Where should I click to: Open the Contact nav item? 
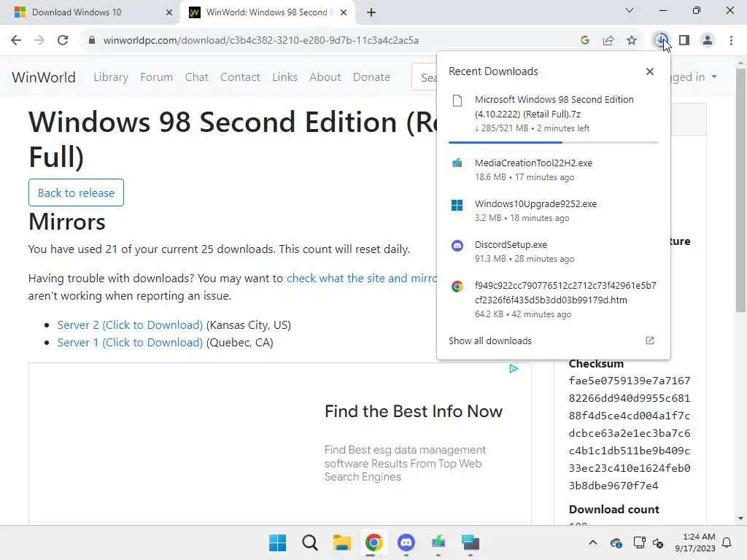pos(240,77)
